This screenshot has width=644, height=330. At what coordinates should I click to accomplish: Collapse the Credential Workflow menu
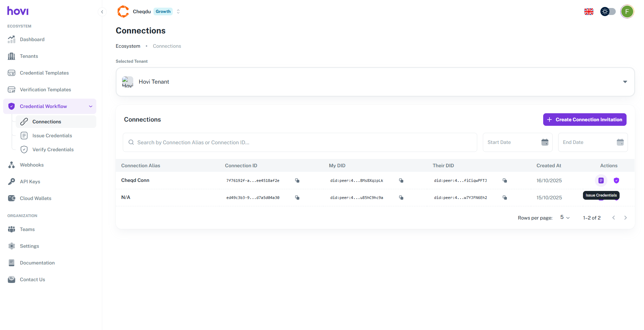[91, 106]
